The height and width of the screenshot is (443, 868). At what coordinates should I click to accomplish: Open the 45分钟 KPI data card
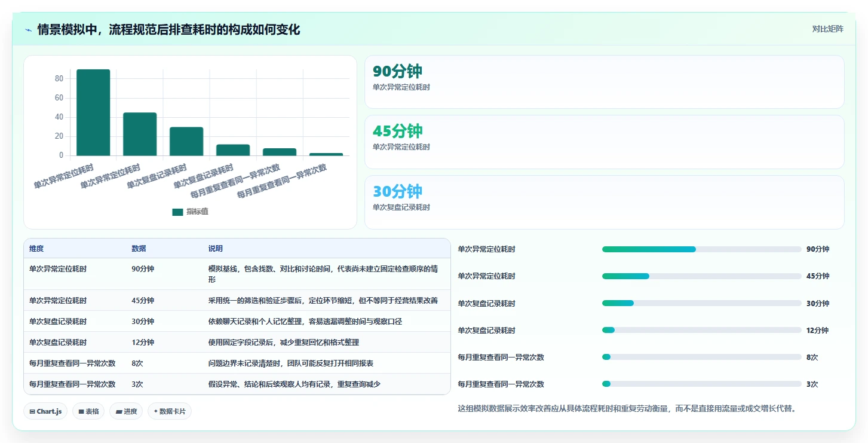tap(604, 142)
